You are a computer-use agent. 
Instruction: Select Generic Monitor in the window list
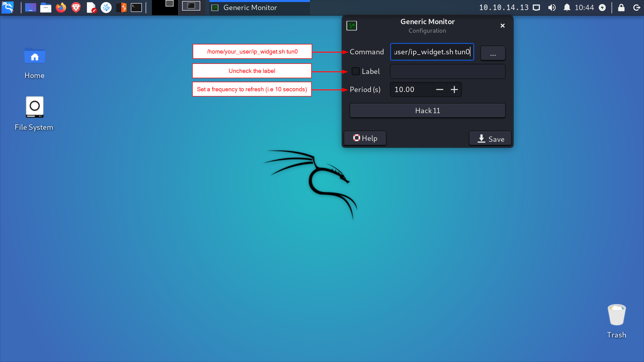point(259,8)
